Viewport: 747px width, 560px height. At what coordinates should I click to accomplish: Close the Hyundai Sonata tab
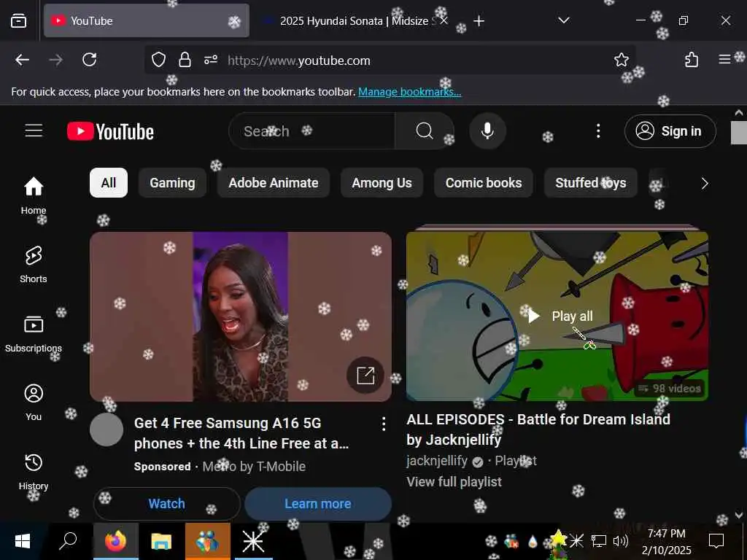point(444,20)
